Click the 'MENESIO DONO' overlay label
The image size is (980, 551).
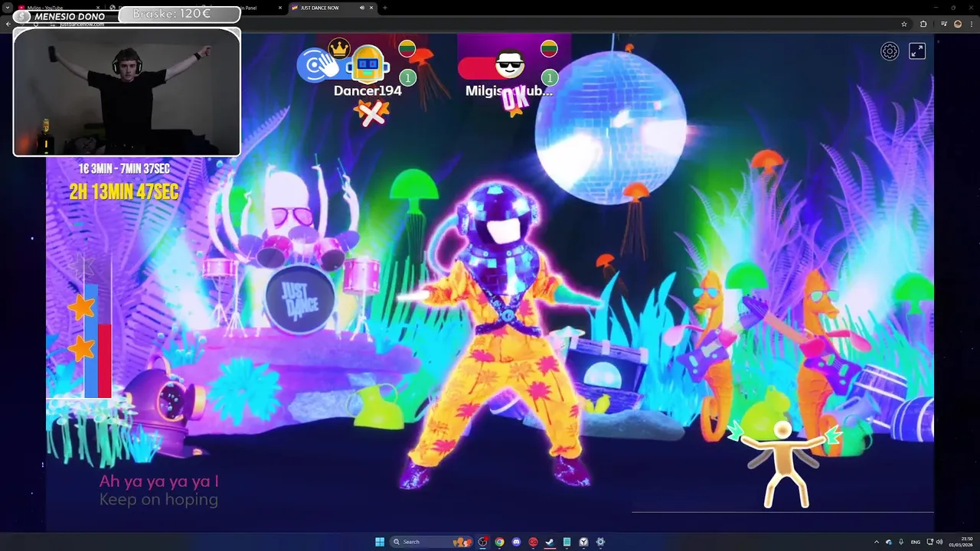tap(70, 17)
